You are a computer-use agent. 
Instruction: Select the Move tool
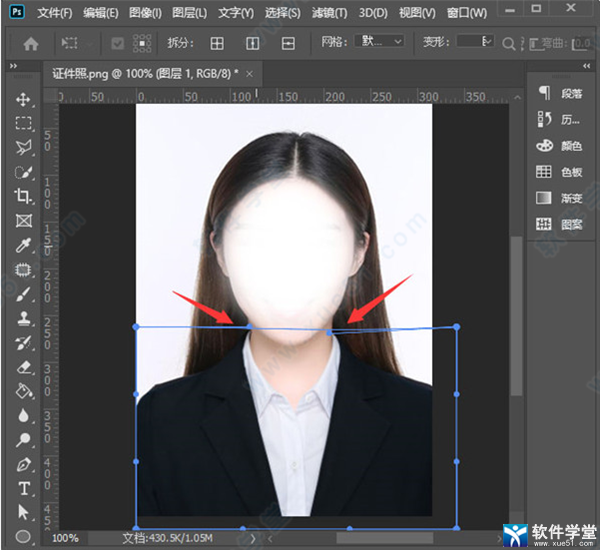(23, 100)
